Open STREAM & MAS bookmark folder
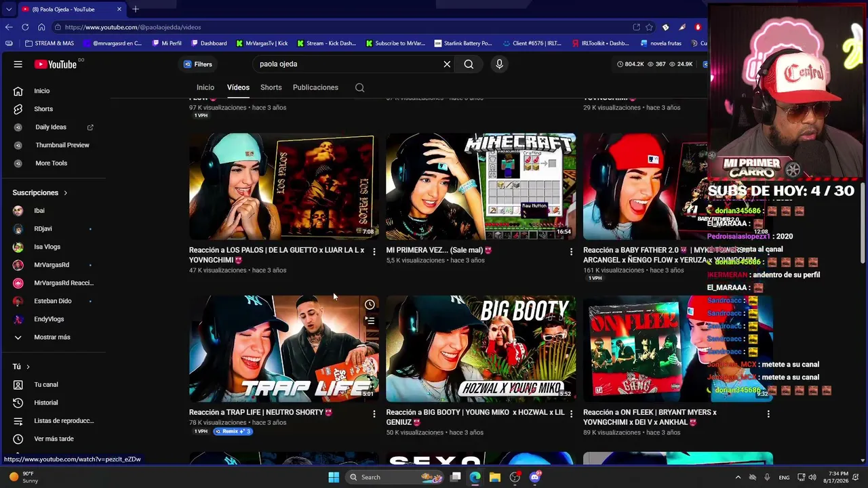The image size is (868, 488). point(49,43)
